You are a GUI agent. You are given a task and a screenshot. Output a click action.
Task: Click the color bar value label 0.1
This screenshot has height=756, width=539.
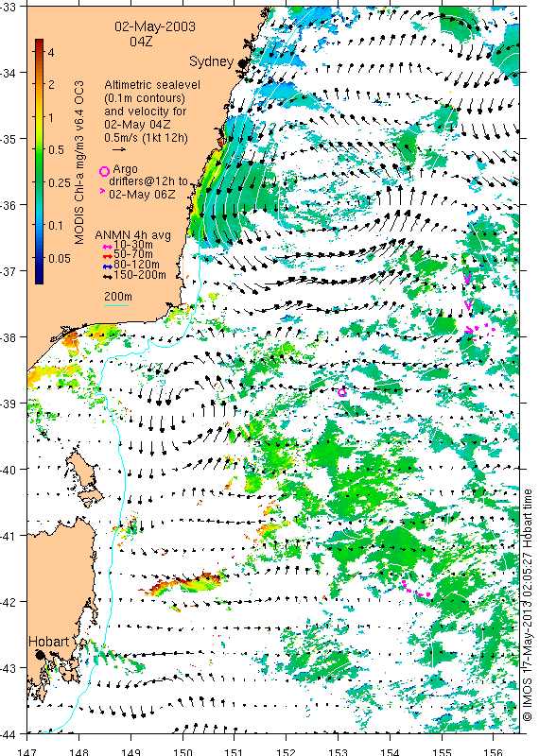[56, 225]
